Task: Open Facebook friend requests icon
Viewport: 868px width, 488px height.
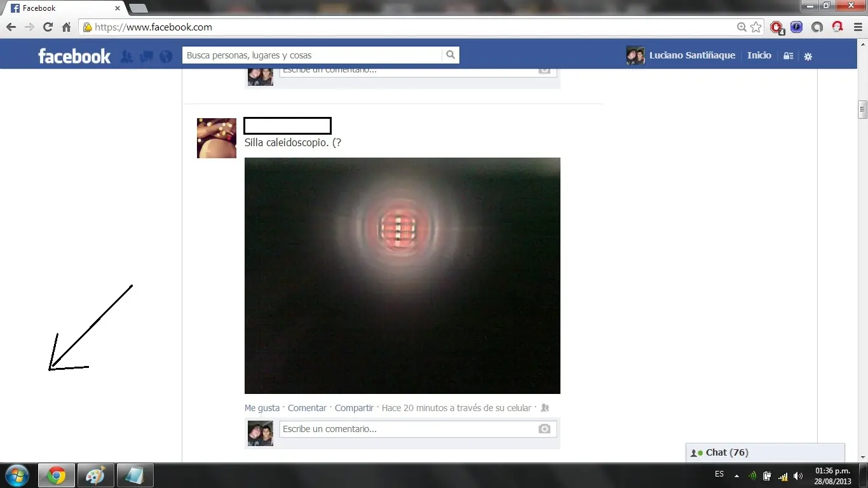Action: 126,56
